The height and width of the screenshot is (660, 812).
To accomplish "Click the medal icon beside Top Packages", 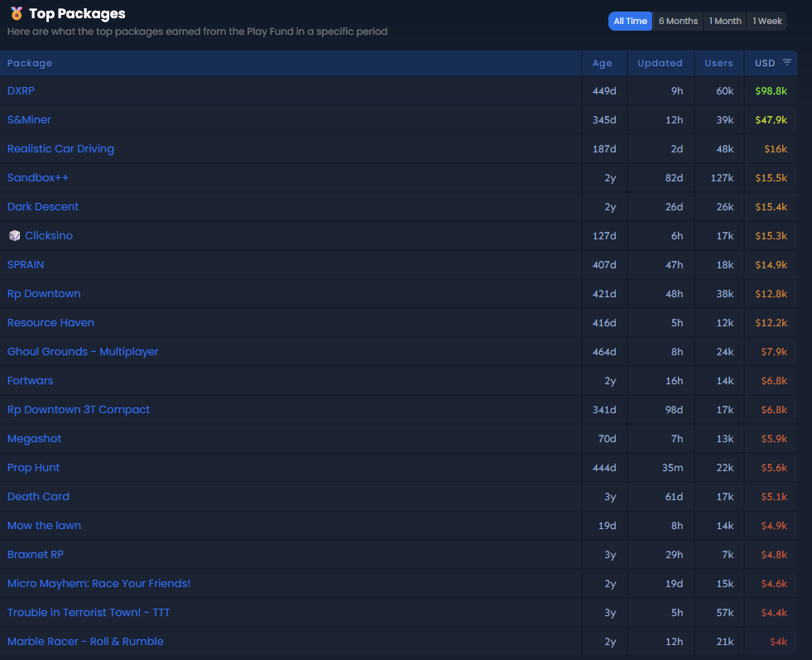I will click(x=17, y=13).
